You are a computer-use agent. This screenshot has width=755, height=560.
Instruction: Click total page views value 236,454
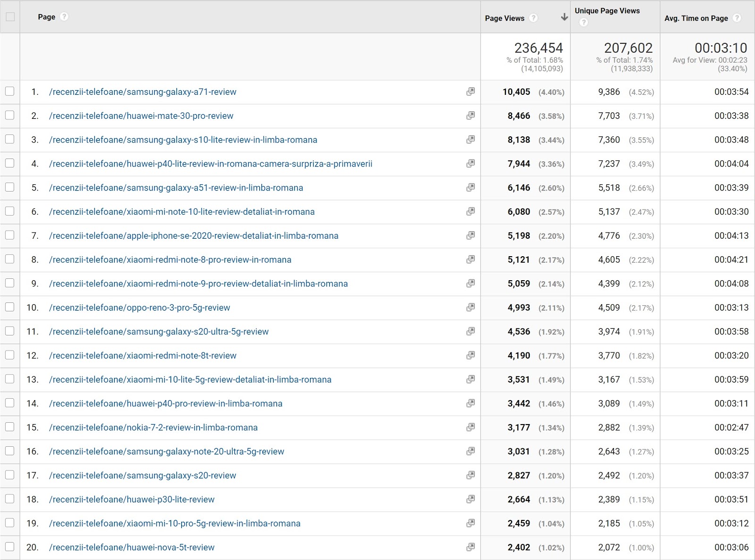click(x=538, y=48)
